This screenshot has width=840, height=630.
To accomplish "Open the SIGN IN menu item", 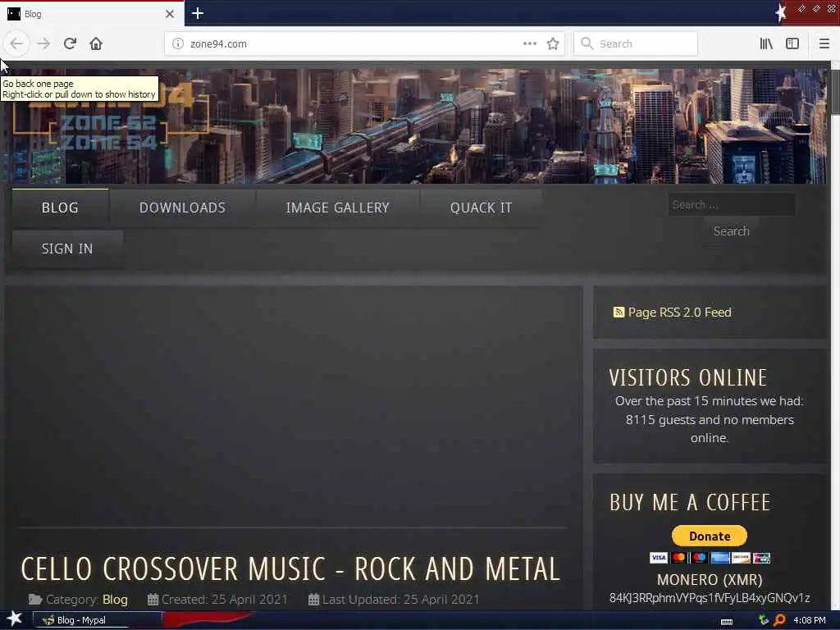I will coord(67,249).
